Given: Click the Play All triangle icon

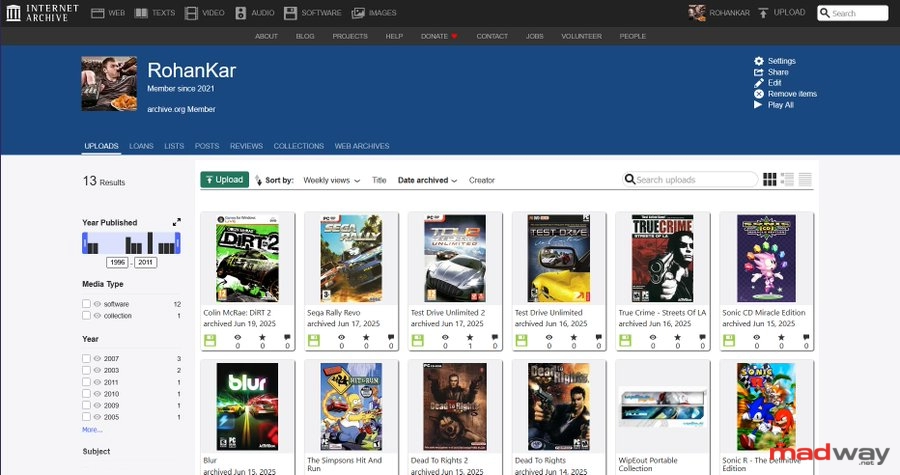Looking at the screenshot, I should coord(758,105).
